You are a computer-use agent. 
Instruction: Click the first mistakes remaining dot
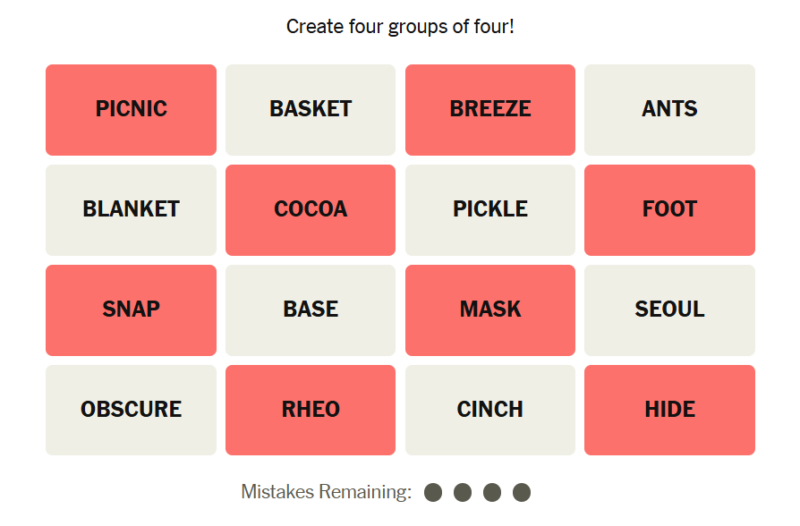coord(433,492)
